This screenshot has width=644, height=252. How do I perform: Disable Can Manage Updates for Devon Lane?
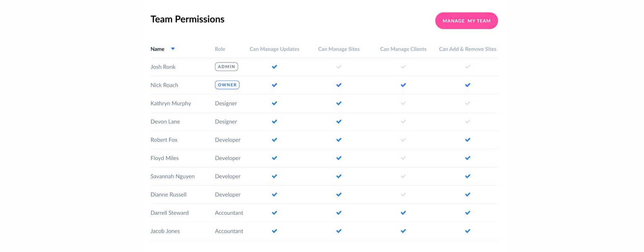click(x=274, y=121)
